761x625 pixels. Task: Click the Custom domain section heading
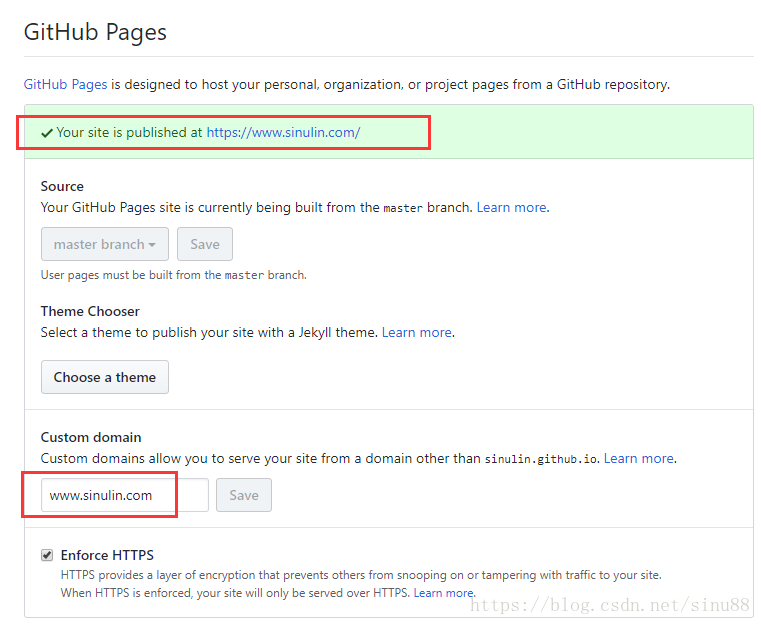[x=91, y=438]
